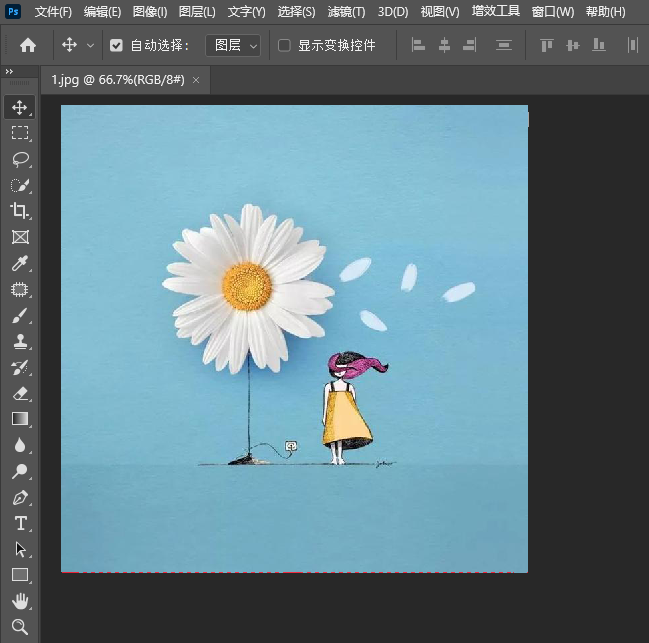Distribute layers vertically

pos(504,45)
